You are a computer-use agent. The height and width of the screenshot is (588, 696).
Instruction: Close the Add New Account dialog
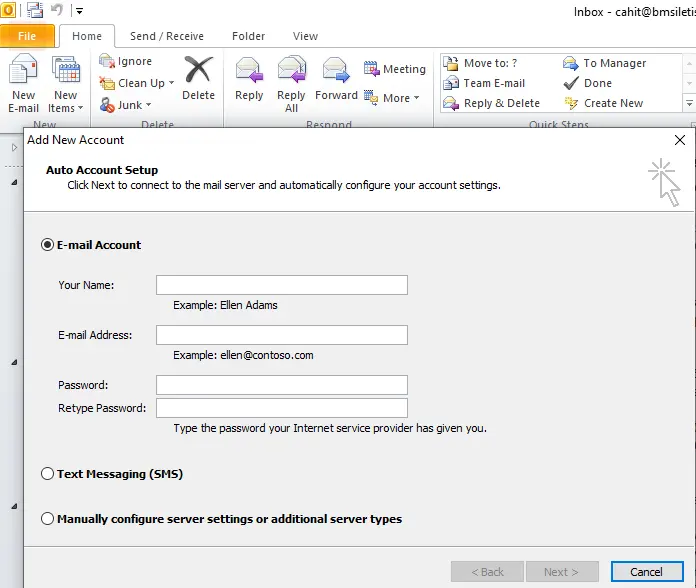tap(680, 140)
